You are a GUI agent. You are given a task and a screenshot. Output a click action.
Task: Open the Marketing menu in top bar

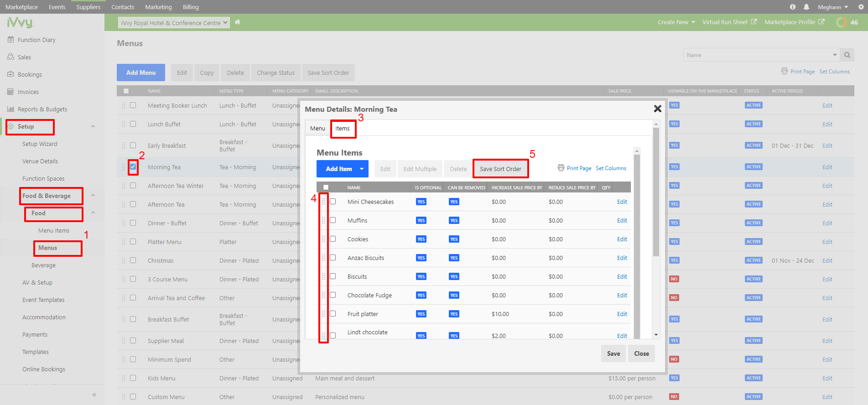pos(158,7)
